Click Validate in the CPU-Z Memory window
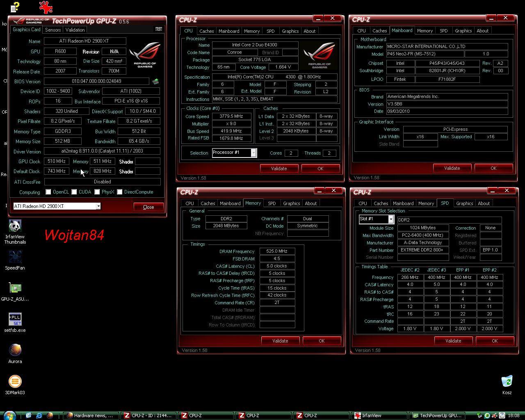Screen dimensions: 525x420 coord(280,341)
